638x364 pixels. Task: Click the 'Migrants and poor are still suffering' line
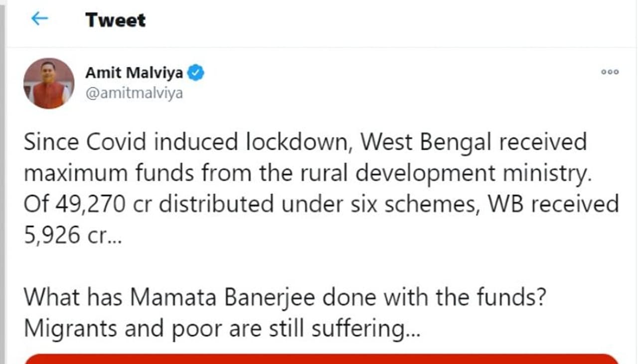coord(222,328)
